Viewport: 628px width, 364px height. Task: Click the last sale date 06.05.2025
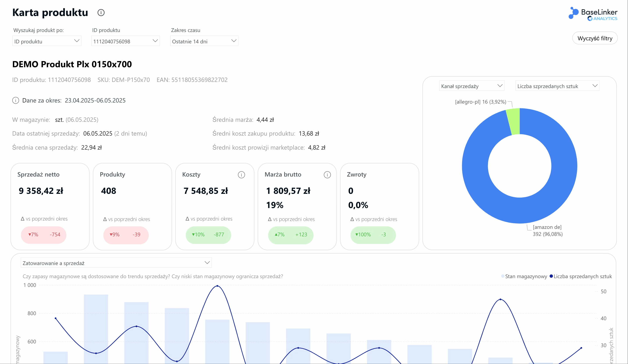98,134
